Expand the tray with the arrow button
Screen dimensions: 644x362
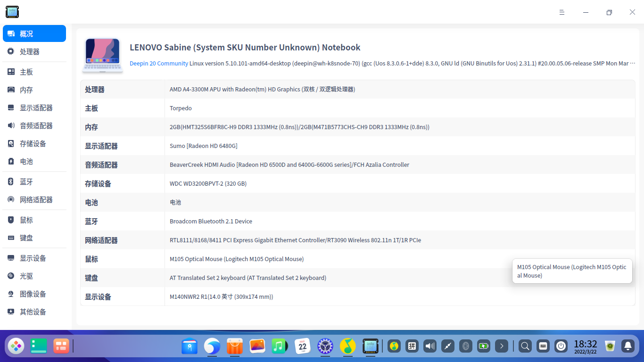502,346
